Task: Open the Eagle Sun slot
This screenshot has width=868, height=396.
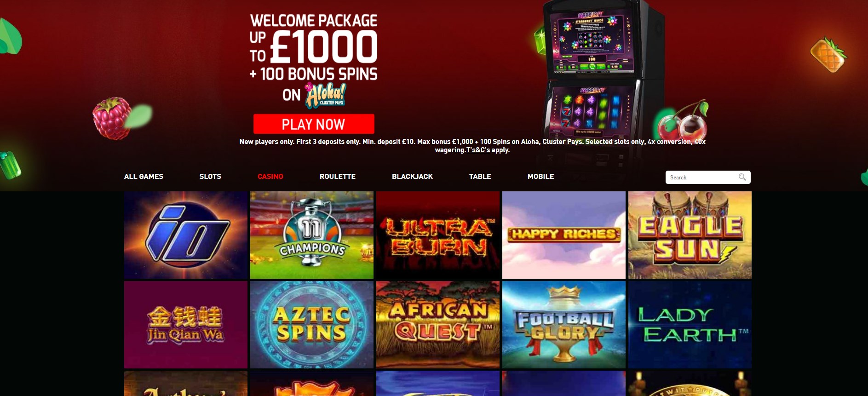Action: coord(690,235)
